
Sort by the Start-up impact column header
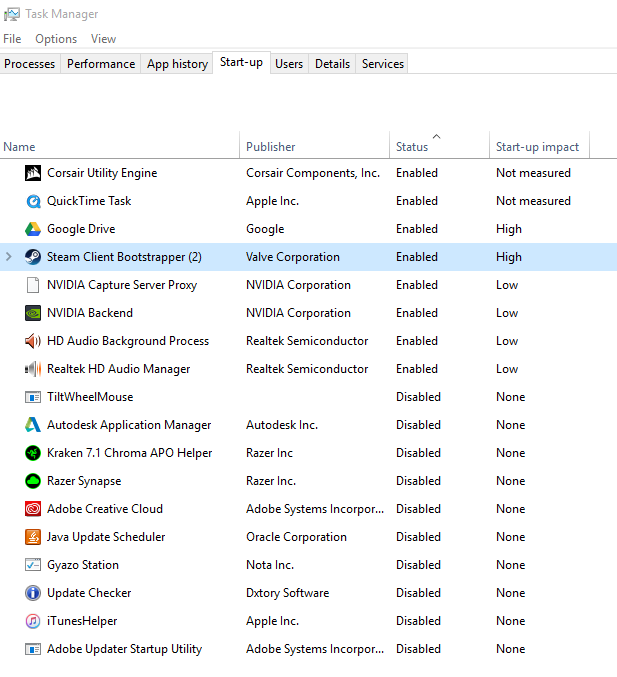pyautogui.click(x=539, y=146)
